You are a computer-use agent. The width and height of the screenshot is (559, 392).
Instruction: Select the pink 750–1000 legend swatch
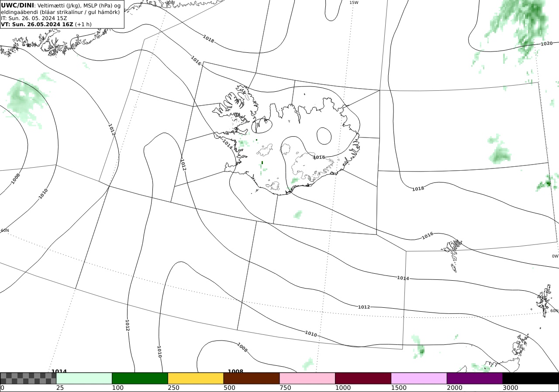(x=307, y=378)
